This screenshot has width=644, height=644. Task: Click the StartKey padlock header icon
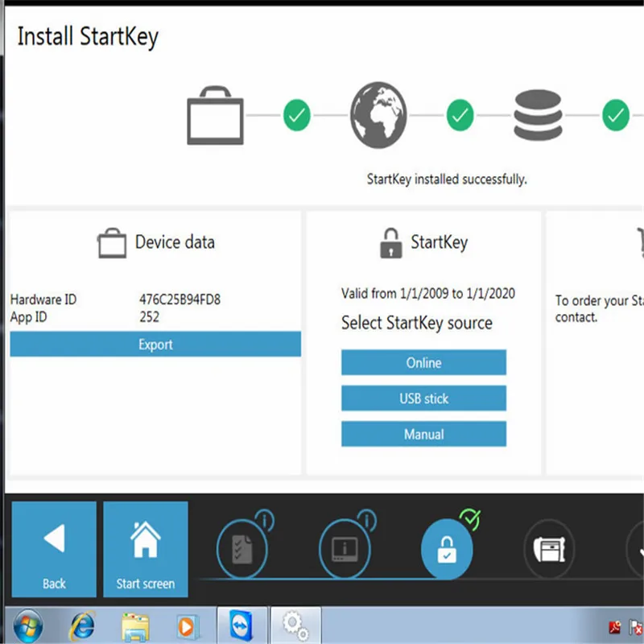[391, 243]
